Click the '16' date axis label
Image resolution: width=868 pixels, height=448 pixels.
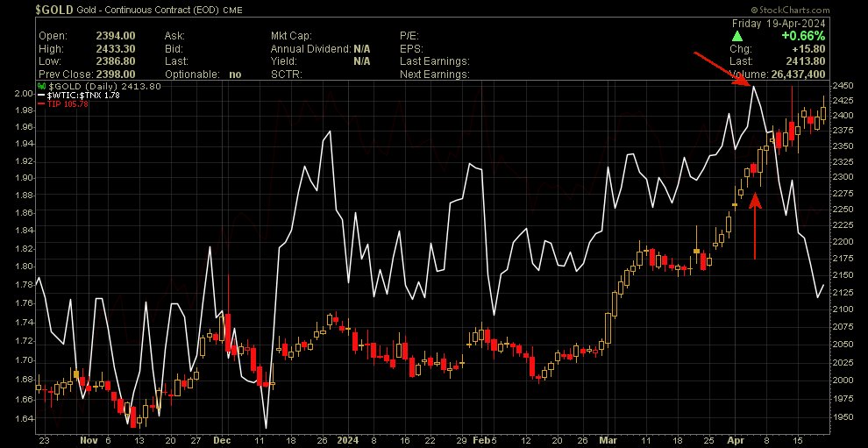click(x=406, y=440)
